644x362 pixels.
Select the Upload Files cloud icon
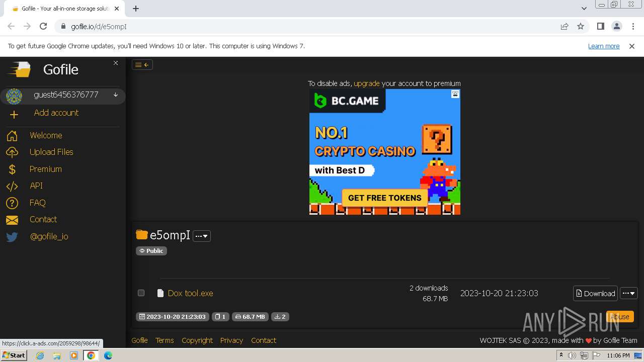pos(12,152)
